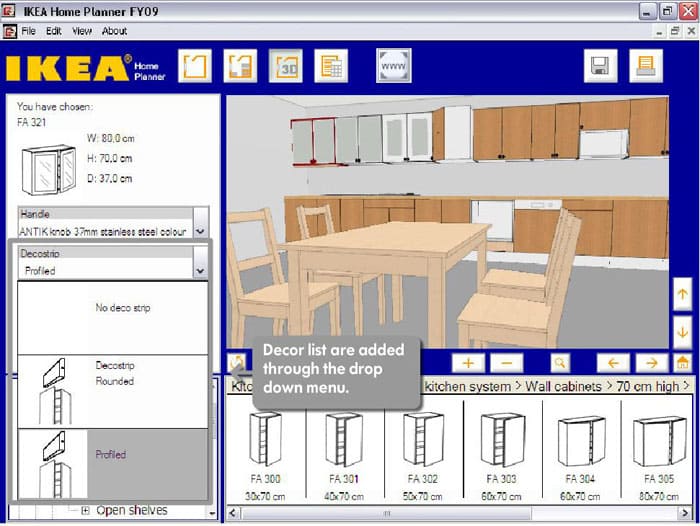The width and height of the screenshot is (700, 526).
Task: Click the www web link icon
Action: [393, 66]
